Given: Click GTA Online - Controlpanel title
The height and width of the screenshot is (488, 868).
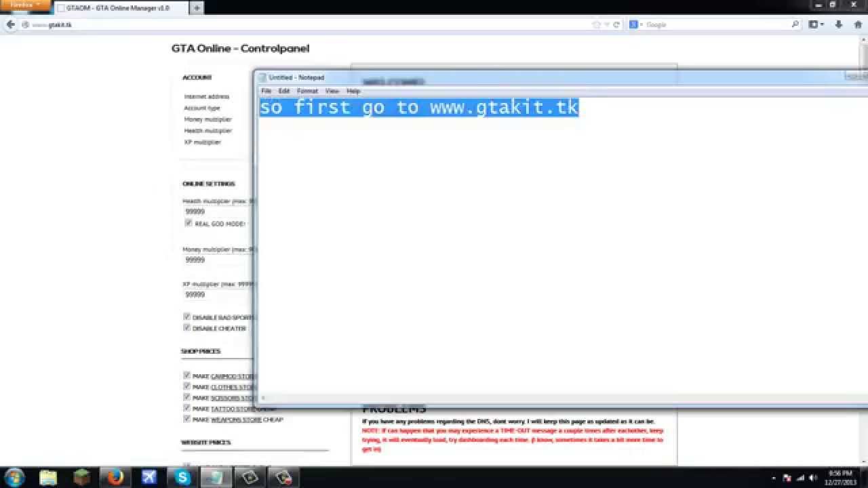Looking at the screenshot, I should click(x=240, y=48).
